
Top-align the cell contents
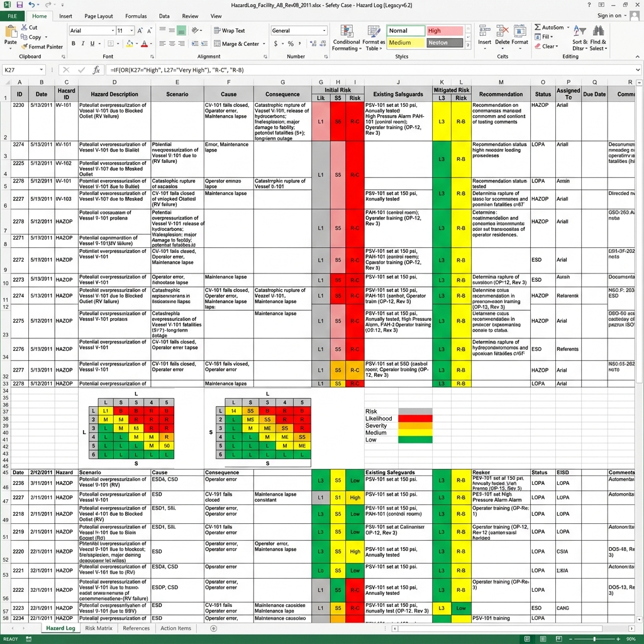(163, 30)
